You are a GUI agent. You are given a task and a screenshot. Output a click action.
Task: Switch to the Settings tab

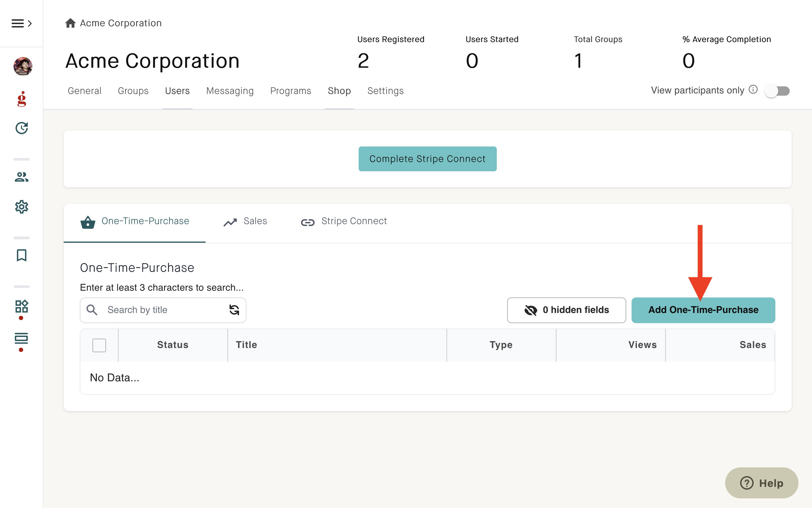[385, 91]
